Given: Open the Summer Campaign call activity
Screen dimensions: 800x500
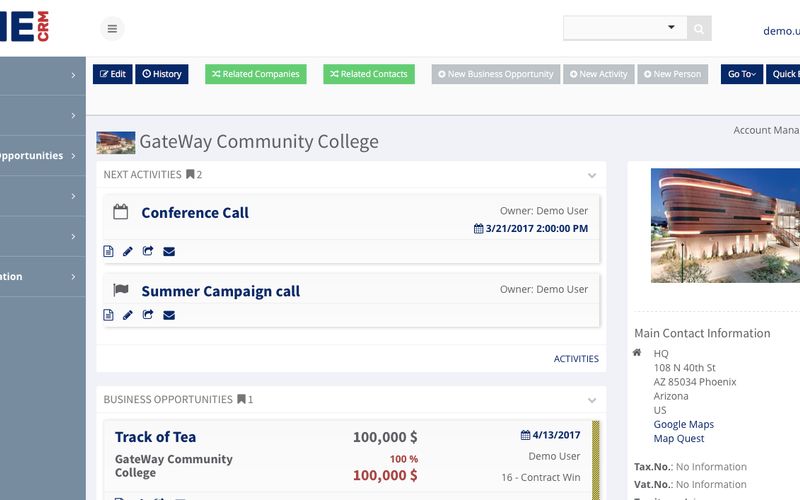Looking at the screenshot, I should pyautogui.click(x=220, y=291).
